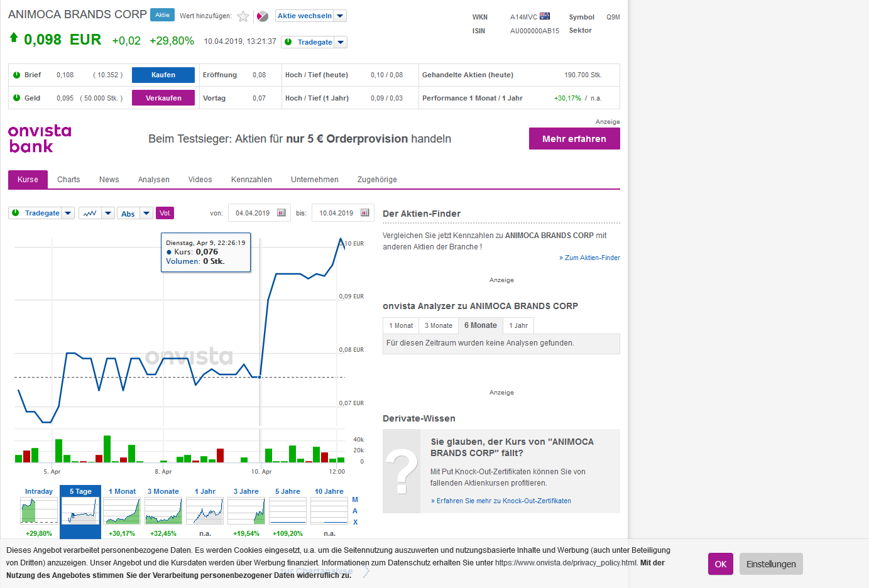Viewport: 869px width, 588px height.
Task: Select the 3 Monate chart thumbnail
Action: click(163, 511)
